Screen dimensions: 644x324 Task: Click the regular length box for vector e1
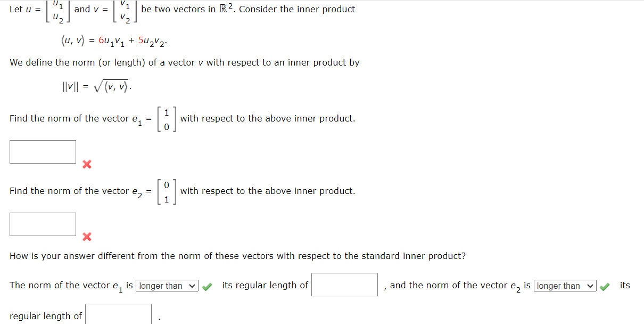[344, 284]
